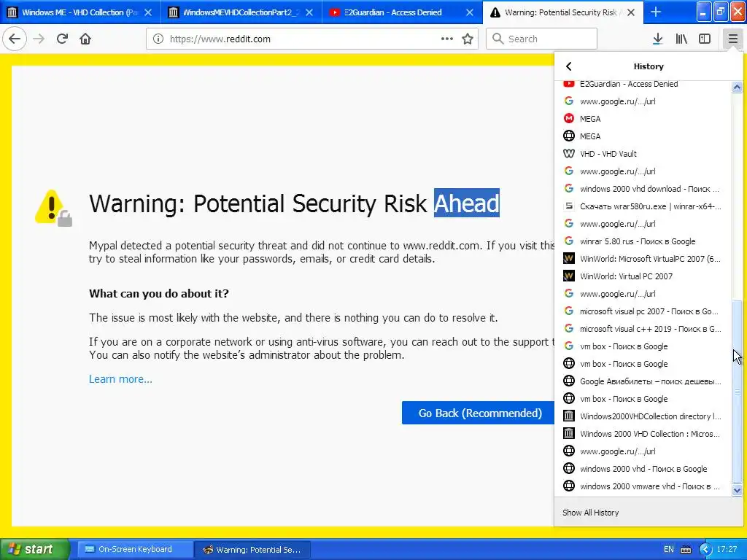Open the home page icon
The height and width of the screenshot is (560, 747).
(85, 39)
